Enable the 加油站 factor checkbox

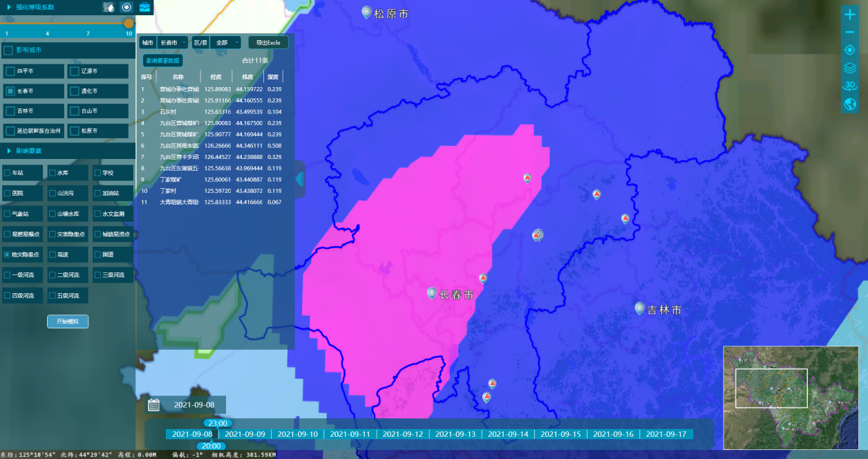[x=97, y=193]
